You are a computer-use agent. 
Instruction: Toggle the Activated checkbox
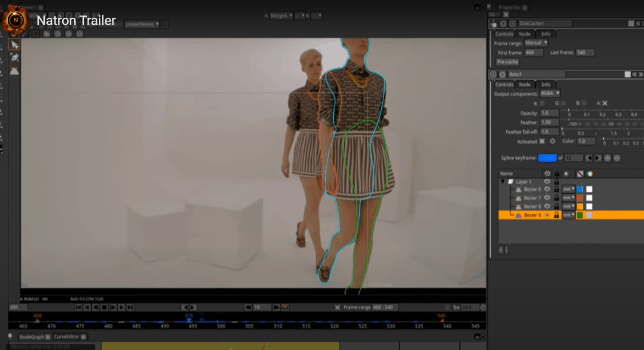pyautogui.click(x=542, y=141)
